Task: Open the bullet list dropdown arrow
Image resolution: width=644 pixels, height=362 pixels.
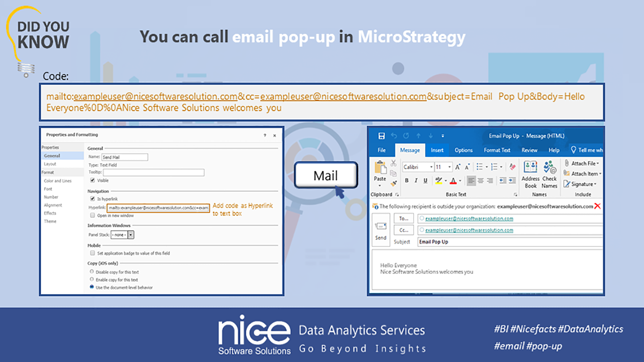Action: (x=486, y=167)
